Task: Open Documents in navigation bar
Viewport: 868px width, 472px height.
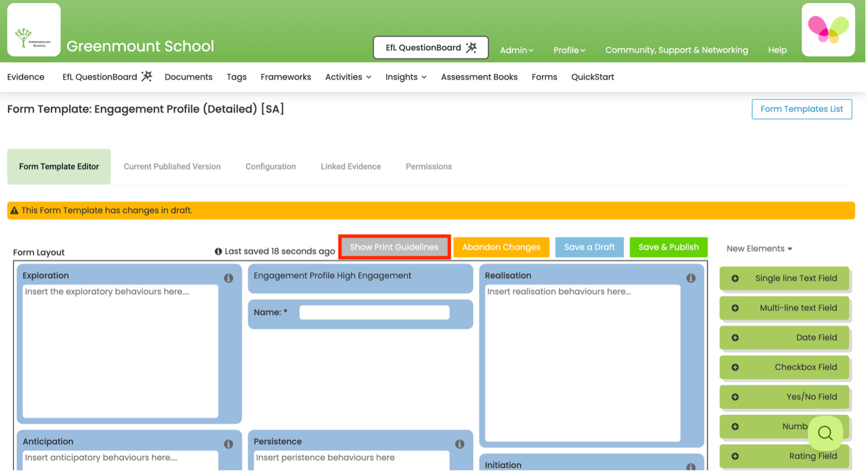Action: (x=189, y=77)
